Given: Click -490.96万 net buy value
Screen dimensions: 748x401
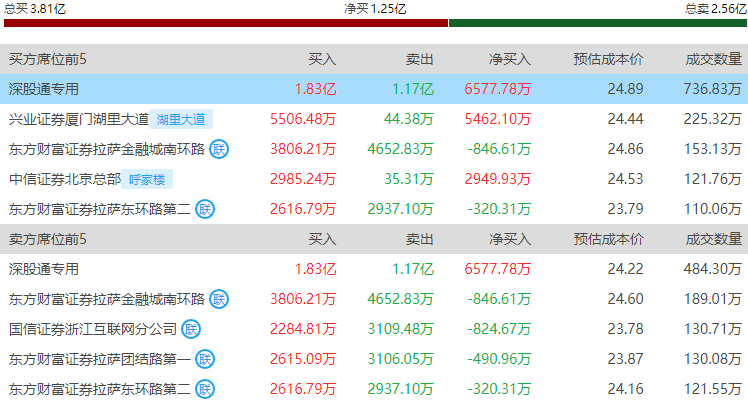Looking at the screenshot, I should (499, 360).
